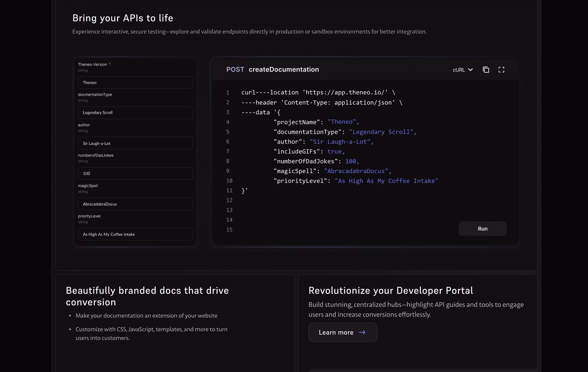
Task: Click the curl location code line 1
Action: click(318, 92)
